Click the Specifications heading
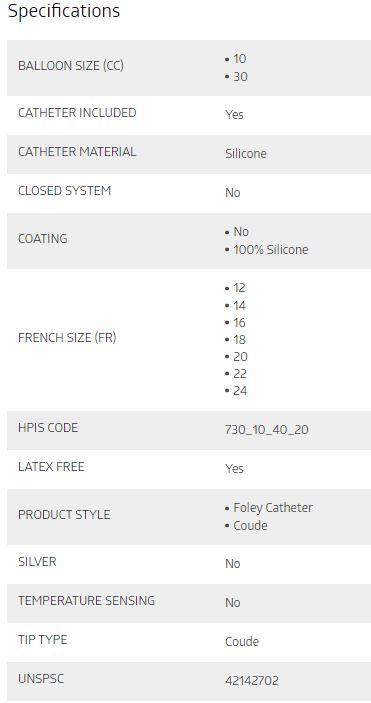 pyautogui.click(x=64, y=11)
